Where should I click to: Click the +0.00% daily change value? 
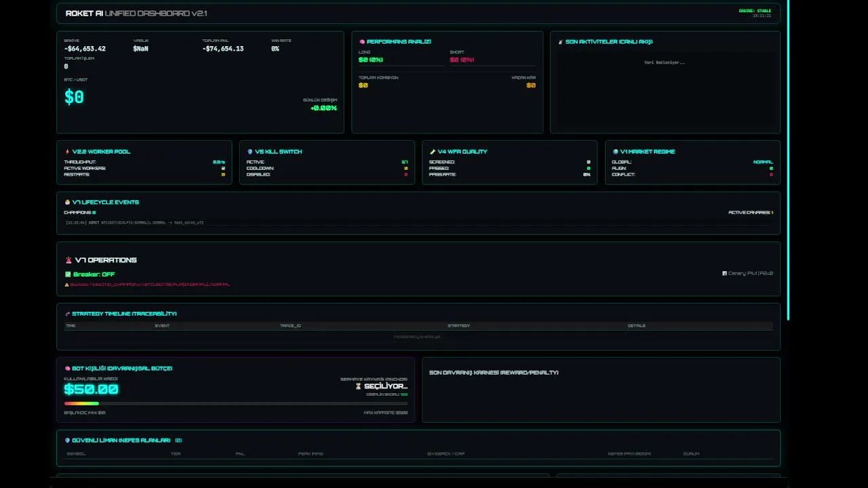(323, 108)
